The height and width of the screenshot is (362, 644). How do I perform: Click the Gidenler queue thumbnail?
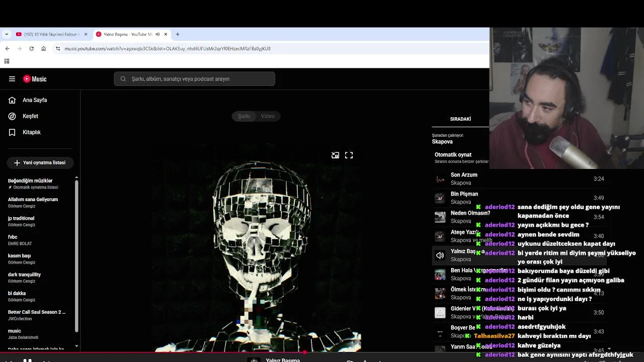pyautogui.click(x=440, y=313)
